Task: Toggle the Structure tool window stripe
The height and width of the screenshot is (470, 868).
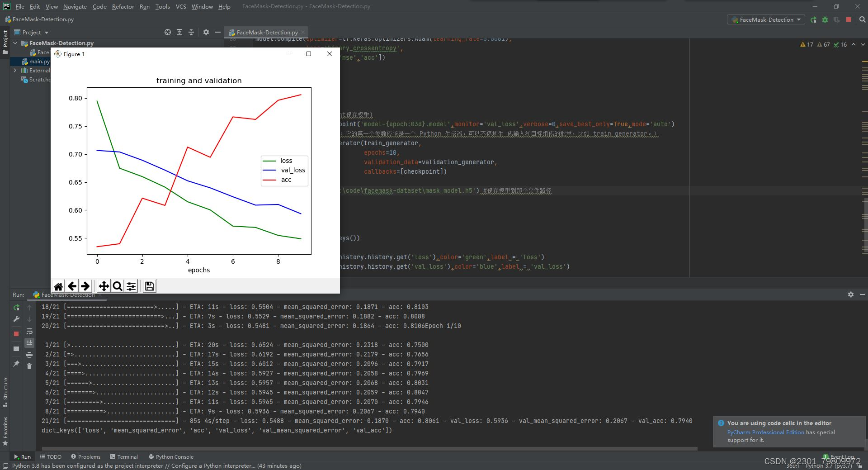Action: (x=5, y=392)
